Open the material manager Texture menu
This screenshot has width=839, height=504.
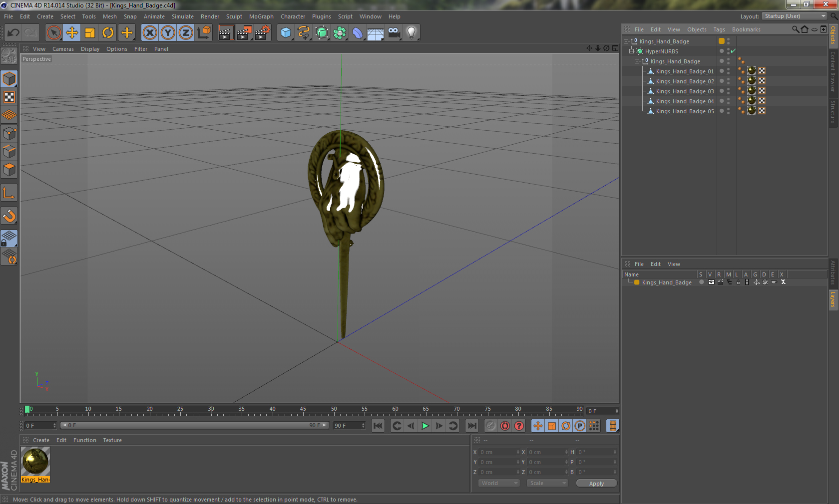tap(112, 440)
